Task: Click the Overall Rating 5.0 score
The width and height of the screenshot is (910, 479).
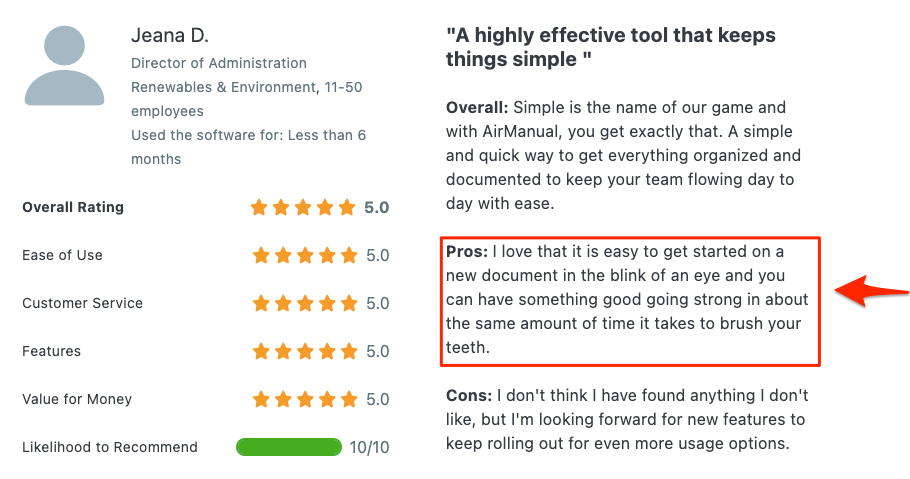Action: [x=377, y=207]
